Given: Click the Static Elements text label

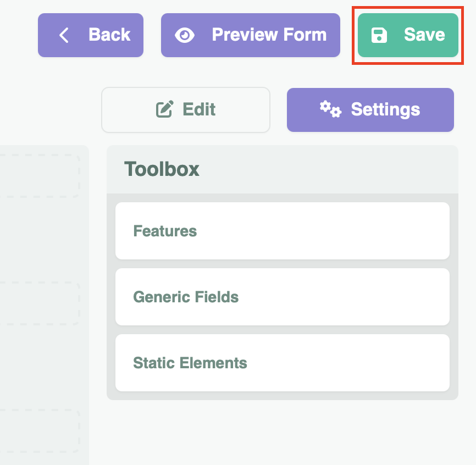Looking at the screenshot, I should (x=190, y=363).
